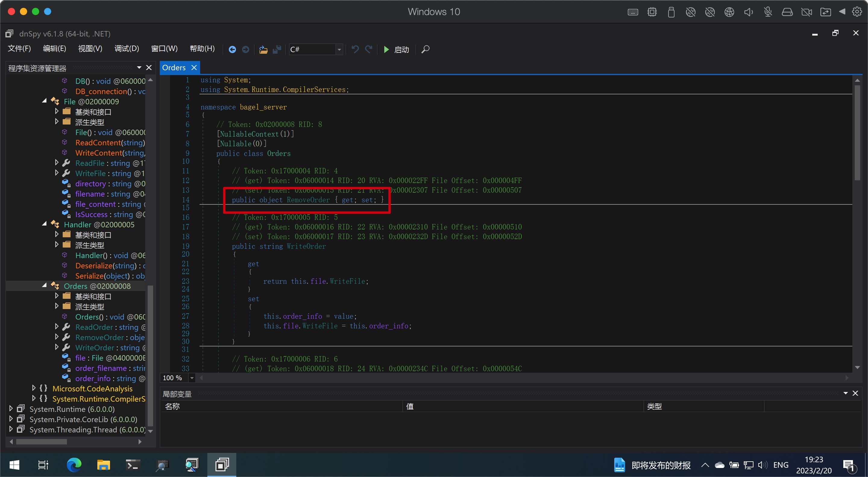
Task: Click the save all icon in toolbar
Action: pos(277,49)
